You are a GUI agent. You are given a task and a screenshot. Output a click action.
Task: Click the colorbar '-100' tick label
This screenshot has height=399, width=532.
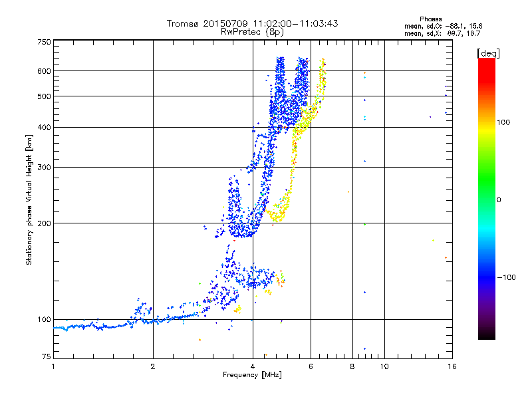[x=506, y=277]
